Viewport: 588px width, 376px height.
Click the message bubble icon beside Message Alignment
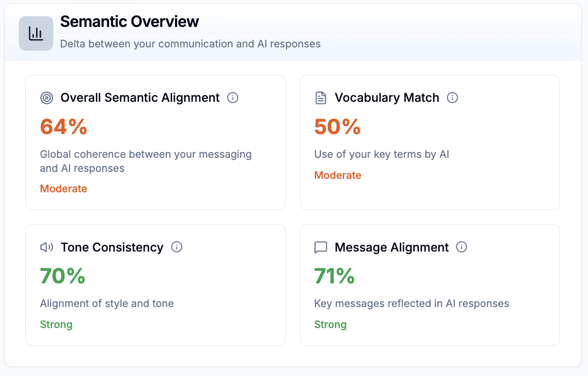point(321,247)
